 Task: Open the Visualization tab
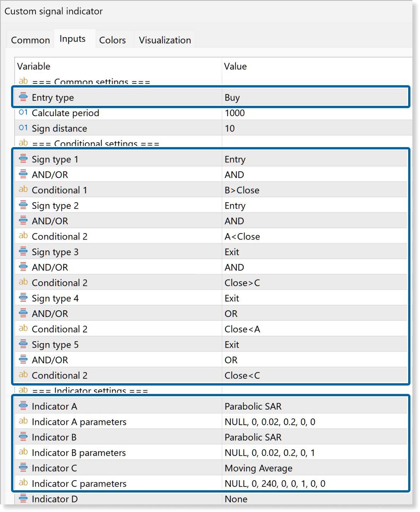[x=165, y=39]
